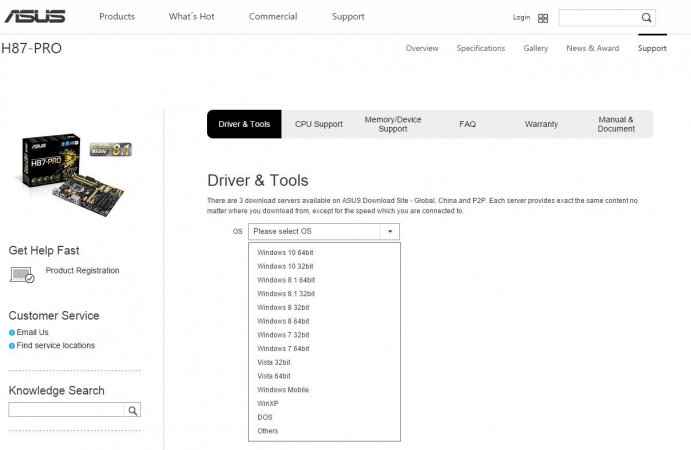The height and width of the screenshot is (450, 691).
Task: Click the Knowledge Search magnifier icon
Action: pos(133,410)
